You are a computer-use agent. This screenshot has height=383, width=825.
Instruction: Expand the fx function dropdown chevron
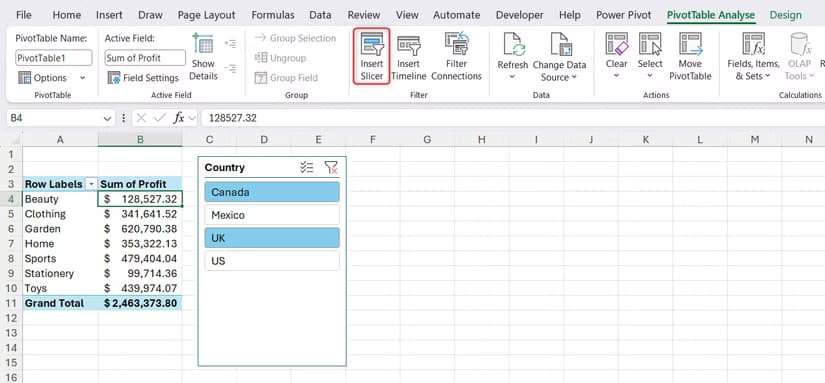pos(192,118)
